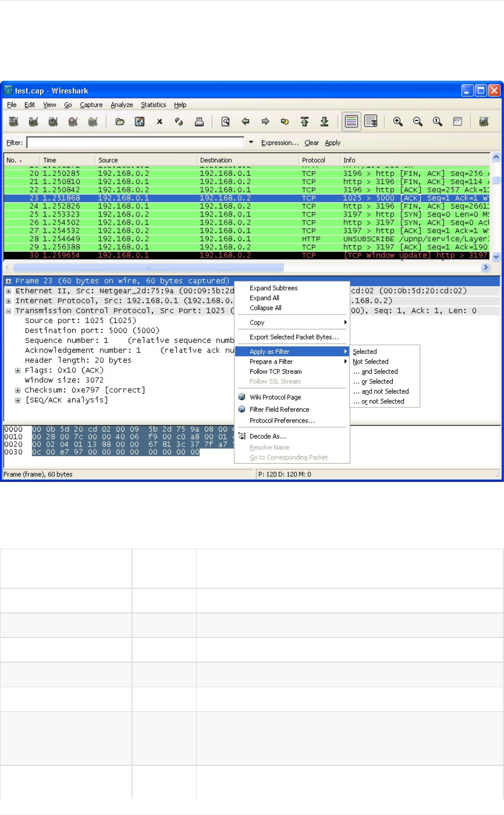
Task: Sort packets by Protocol column header
Action: click(x=319, y=160)
